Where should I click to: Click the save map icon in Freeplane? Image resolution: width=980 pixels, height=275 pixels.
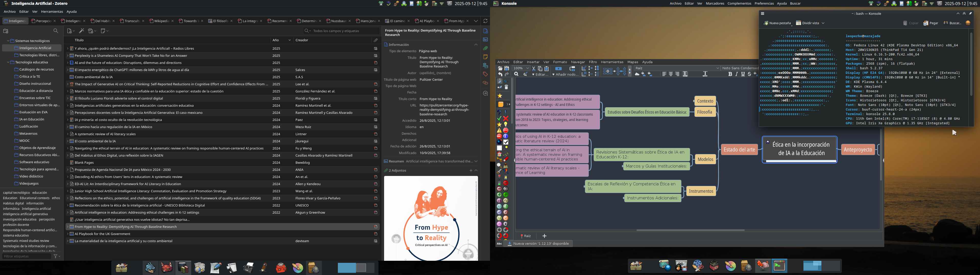506,68
